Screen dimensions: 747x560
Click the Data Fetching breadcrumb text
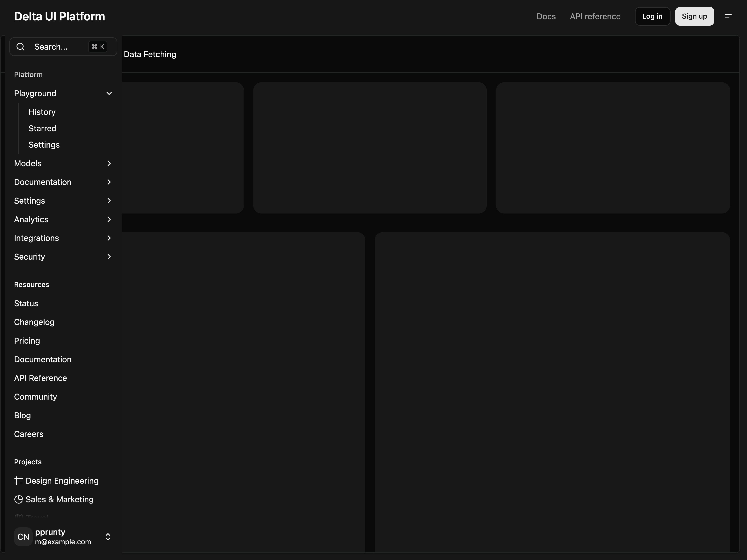(150, 54)
